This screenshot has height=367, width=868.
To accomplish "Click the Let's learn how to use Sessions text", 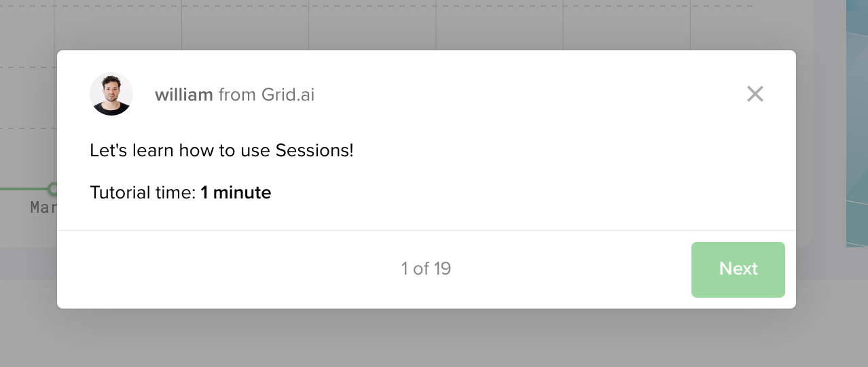I will pos(221,150).
